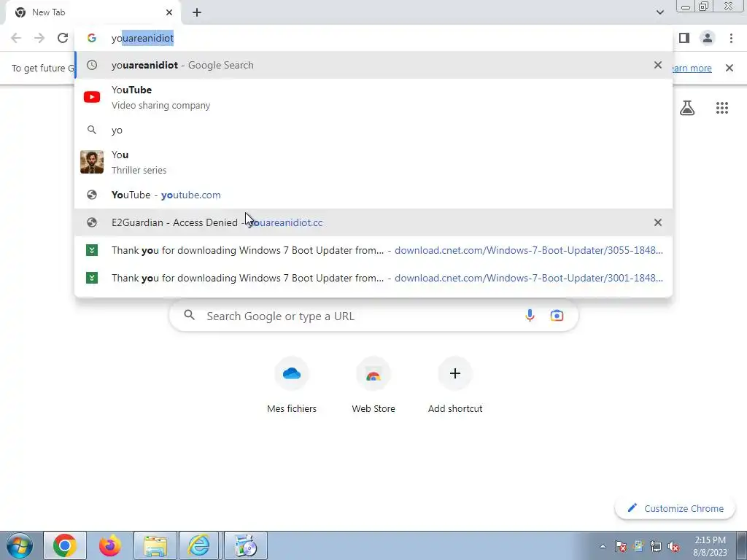Remove youareanidiot Google Search suggestion
The width and height of the screenshot is (747, 560).
pyautogui.click(x=658, y=65)
